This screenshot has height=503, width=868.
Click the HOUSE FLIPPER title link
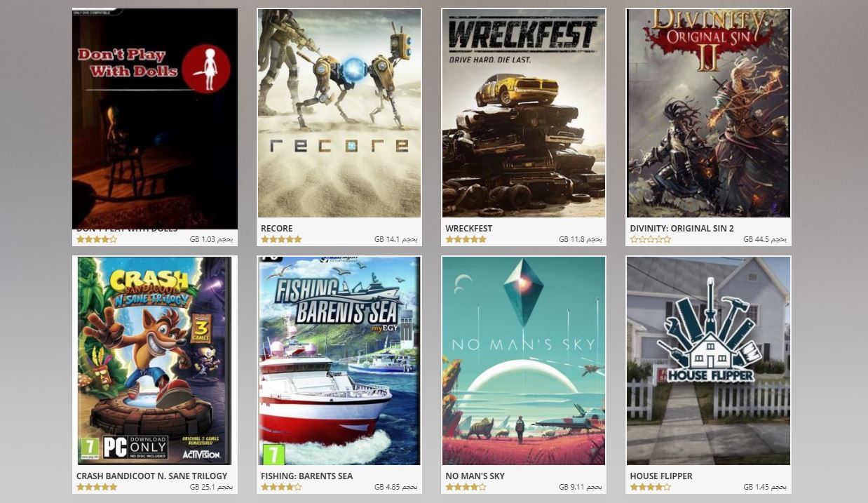661,476
